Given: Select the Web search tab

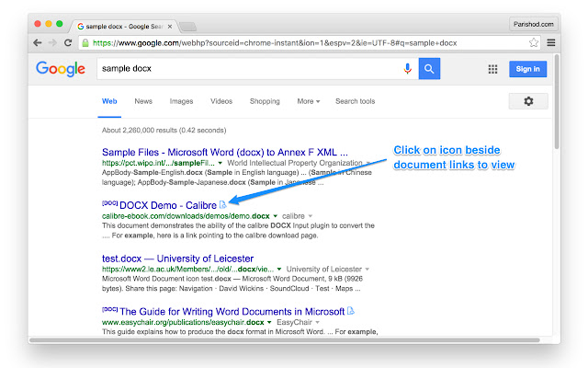Looking at the screenshot, I should coord(109,101).
